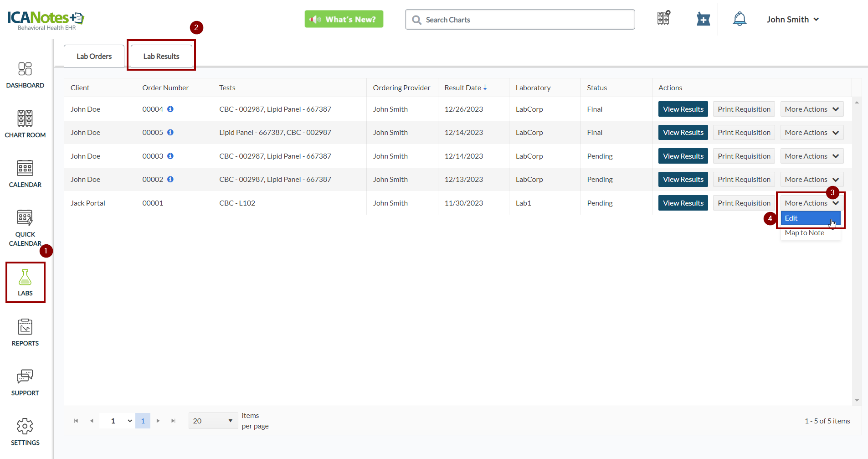This screenshot has width=868, height=459.
Task: Open the Chart Room icon
Action: tap(25, 119)
